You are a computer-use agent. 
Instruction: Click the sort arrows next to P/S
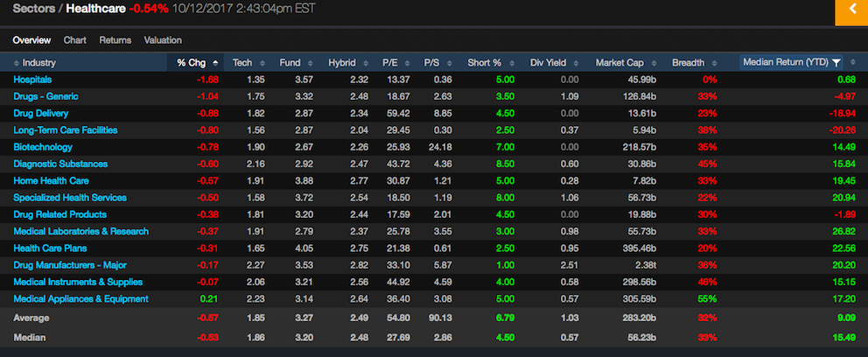tap(448, 63)
